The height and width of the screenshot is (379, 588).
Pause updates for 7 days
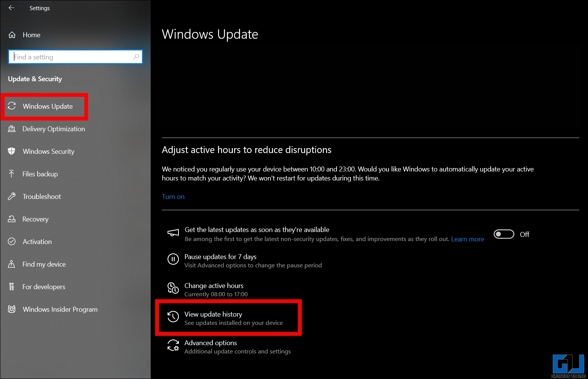(x=220, y=256)
